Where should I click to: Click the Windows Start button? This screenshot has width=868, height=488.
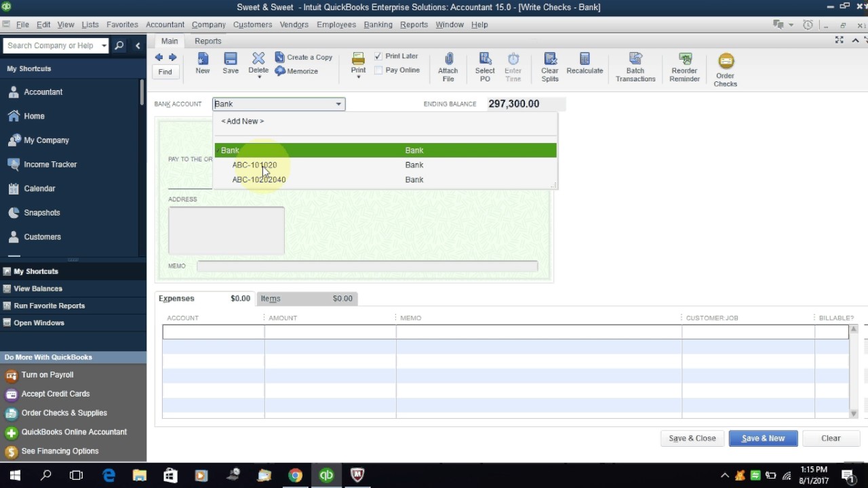[15, 476]
